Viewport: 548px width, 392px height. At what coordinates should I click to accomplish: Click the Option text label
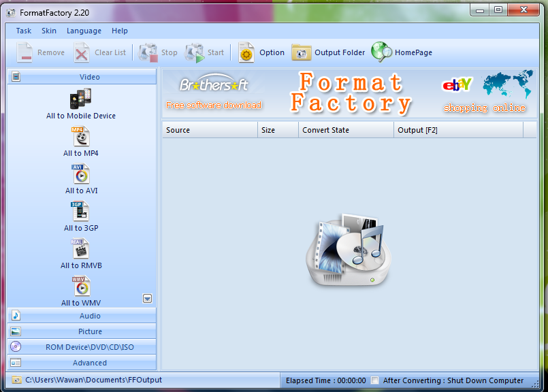coord(272,52)
